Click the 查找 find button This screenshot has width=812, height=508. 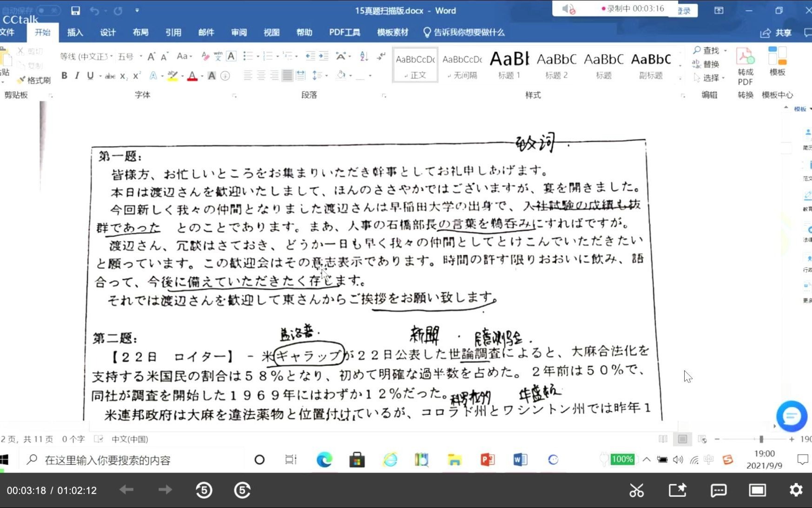point(709,50)
